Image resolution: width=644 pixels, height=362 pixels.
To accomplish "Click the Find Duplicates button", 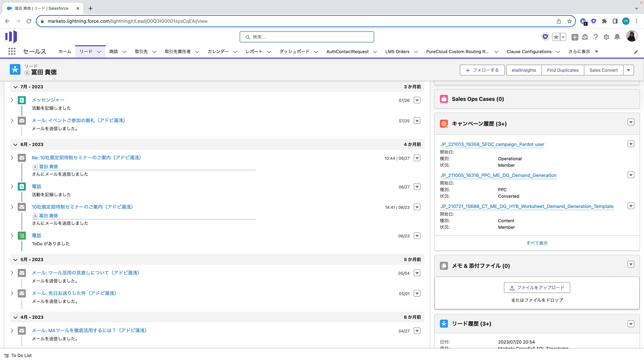I will (562, 70).
